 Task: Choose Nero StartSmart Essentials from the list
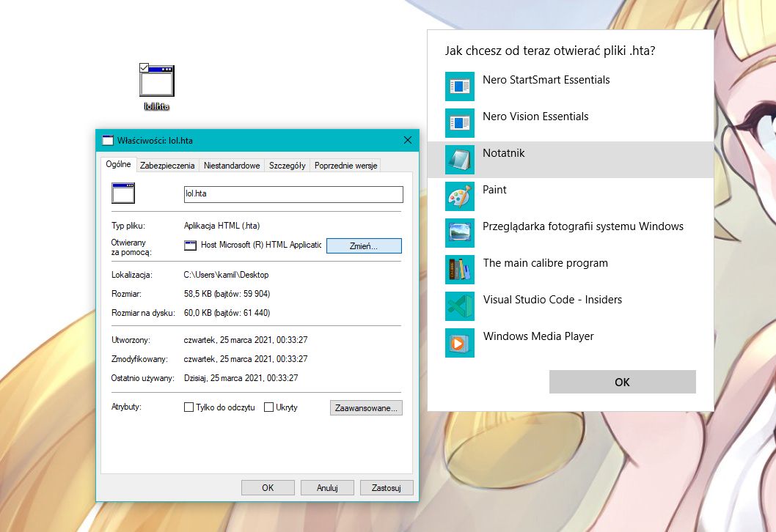570,86
